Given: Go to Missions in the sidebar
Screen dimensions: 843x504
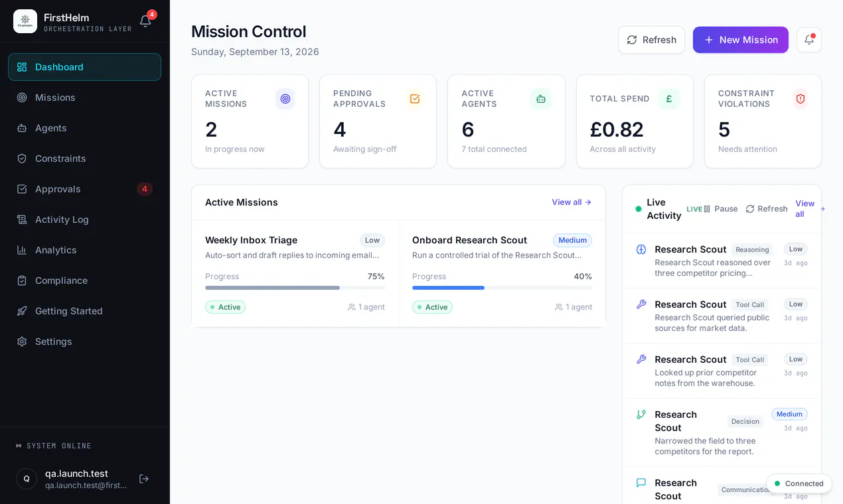Looking at the screenshot, I should 84,97.
